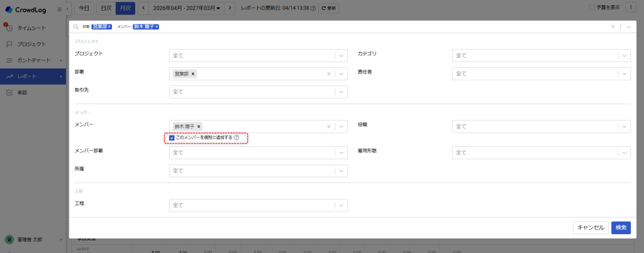
Task: Clear the 部署 field with its X icon
Action: 328,74
